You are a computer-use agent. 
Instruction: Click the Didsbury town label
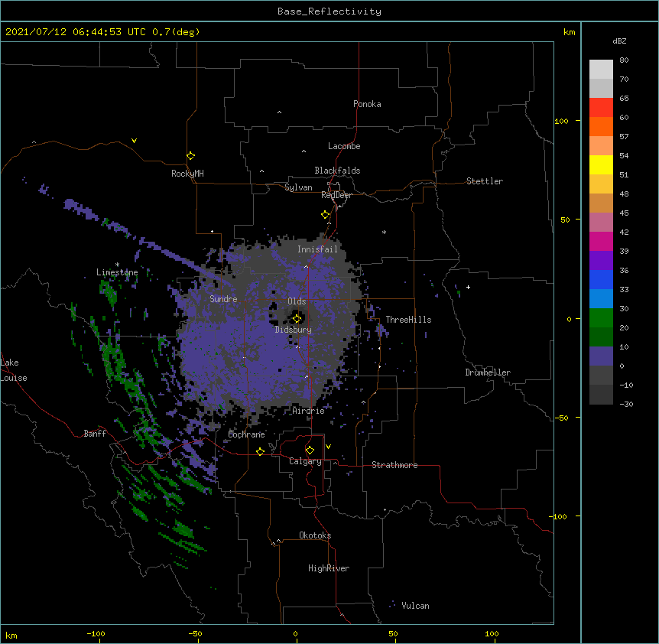click(x=294, y=330)
